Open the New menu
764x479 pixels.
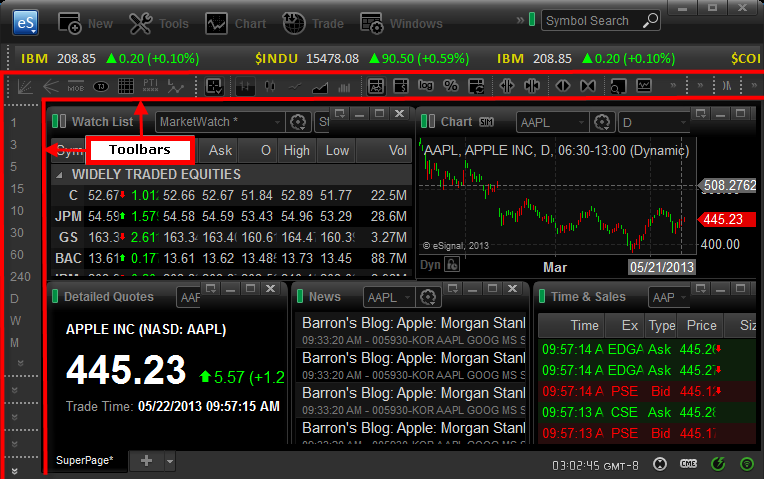point(85,23)
